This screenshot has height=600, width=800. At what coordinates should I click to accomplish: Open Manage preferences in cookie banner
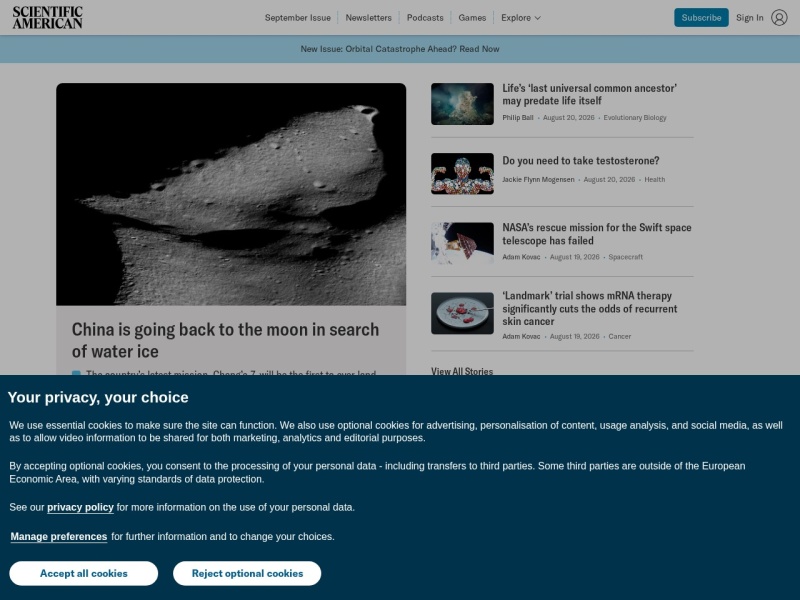pyautogui.click(x=59, y=537)
